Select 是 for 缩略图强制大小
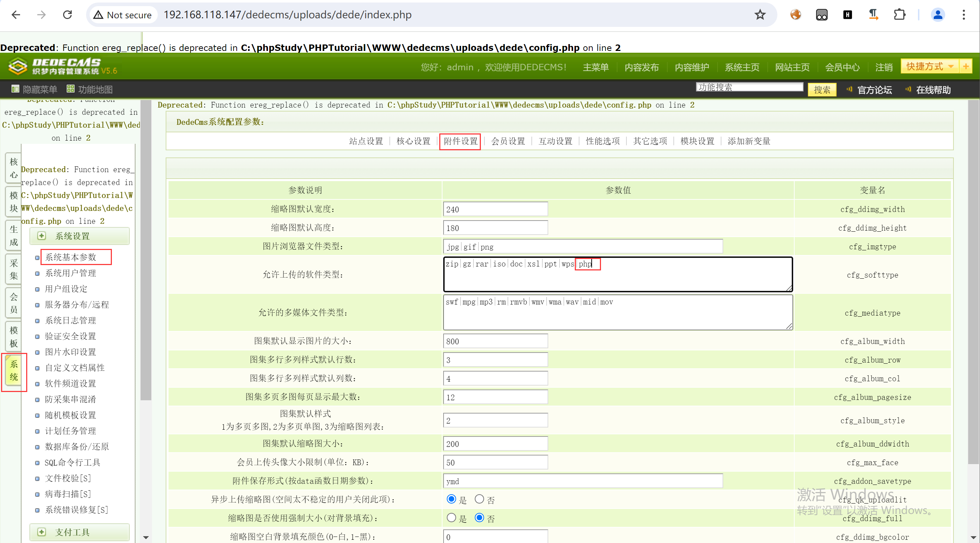Image resolution: width=980 pixels, height=543 pixels. pos(451,518)
